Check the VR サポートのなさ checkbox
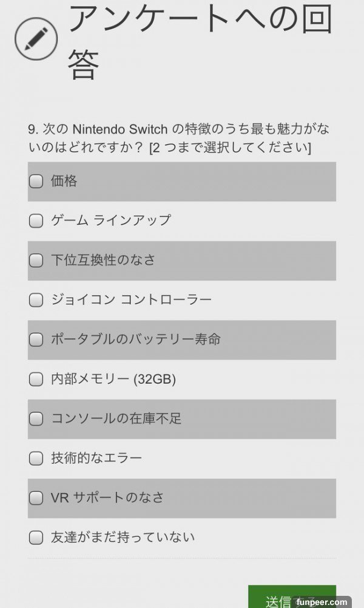Screen dimensions: 364x608 coord(36,497)
